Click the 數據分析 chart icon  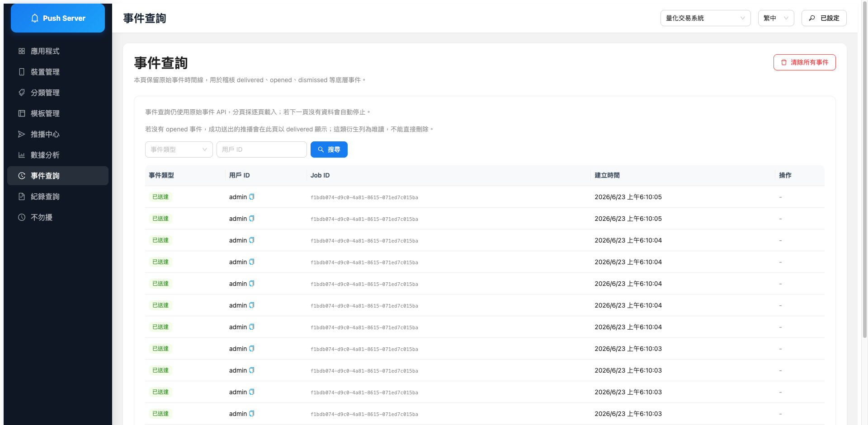22,155
